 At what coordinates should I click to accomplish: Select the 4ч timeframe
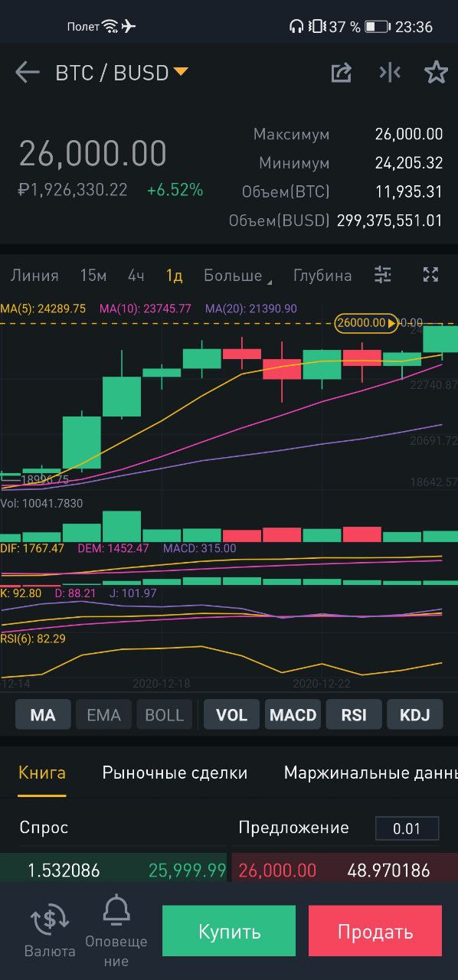136,276
